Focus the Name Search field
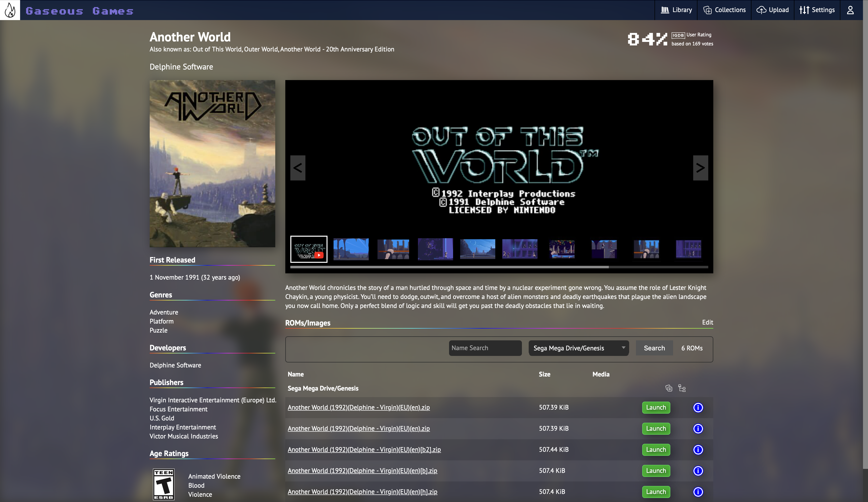The image size is (868, 502). (485, 348)
